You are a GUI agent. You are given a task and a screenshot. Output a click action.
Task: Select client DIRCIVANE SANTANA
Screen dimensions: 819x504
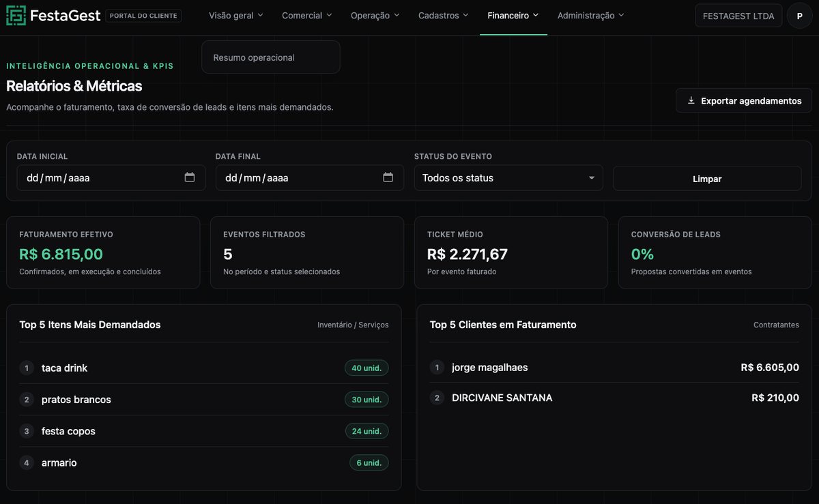coord(614,398)
